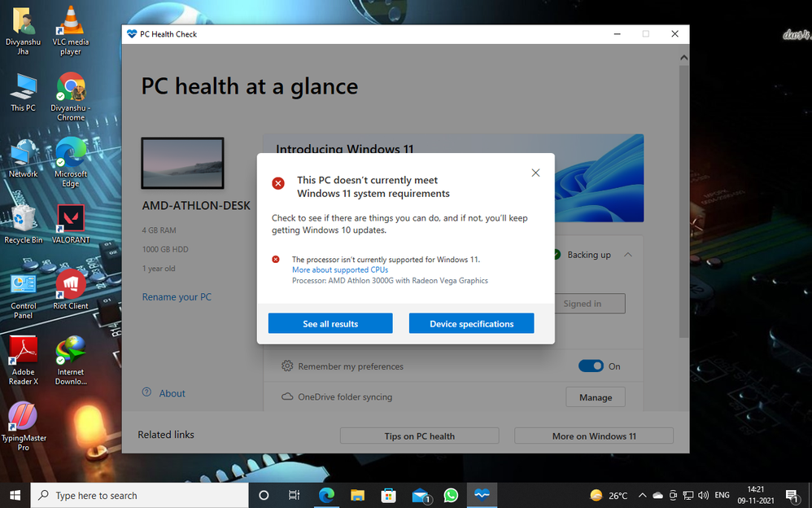This screenshot has width=812, height=508.
Task: Launch Internet Download Manager shortcut
Action: 71,361
